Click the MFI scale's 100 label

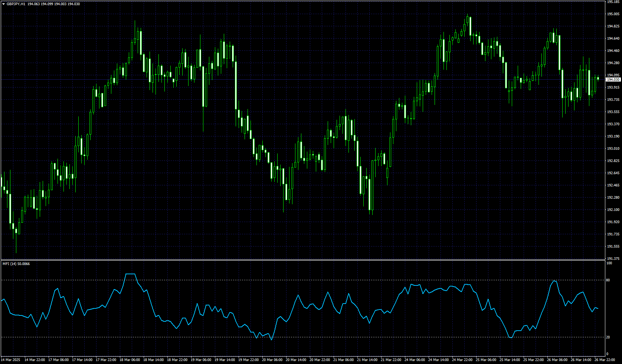coord(609,263)
